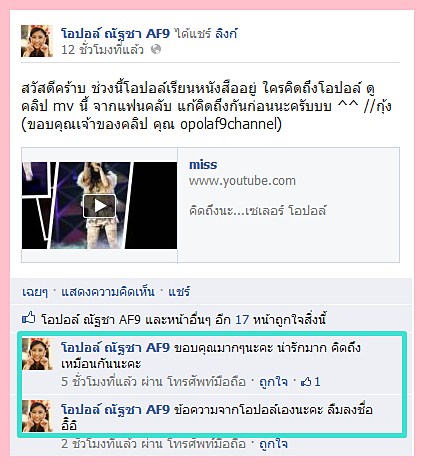Screen dimensions: 424x466
Task: Click second comment's profile avatar
Action: (37, 416)
